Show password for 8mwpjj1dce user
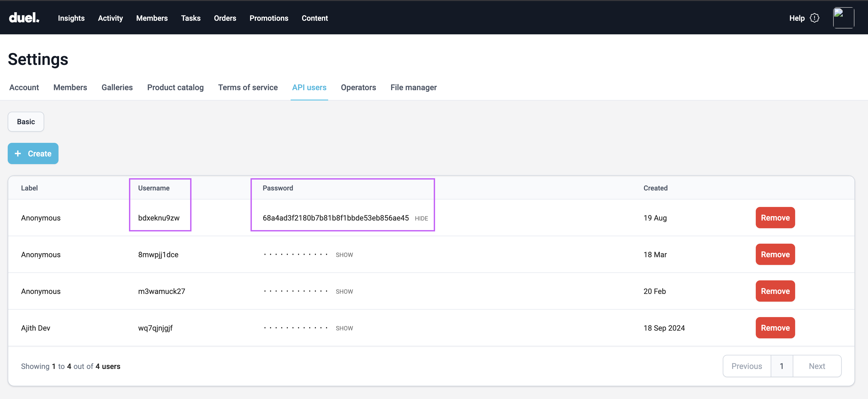The width and height of the screenshot is (868, 399). (344, 255)
